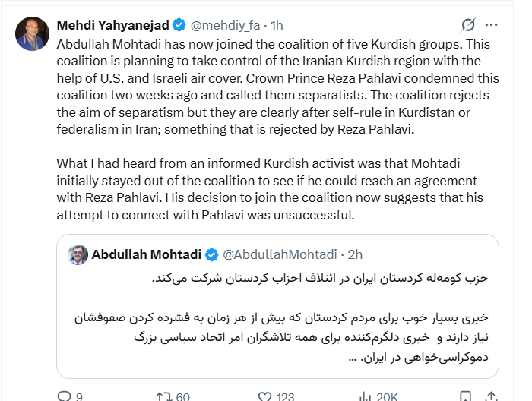Click Abdullah Mohtadi's name in quoted tweet
This screenshot has height=401, width=532.
pyautogui.click(x=147, y=254)
